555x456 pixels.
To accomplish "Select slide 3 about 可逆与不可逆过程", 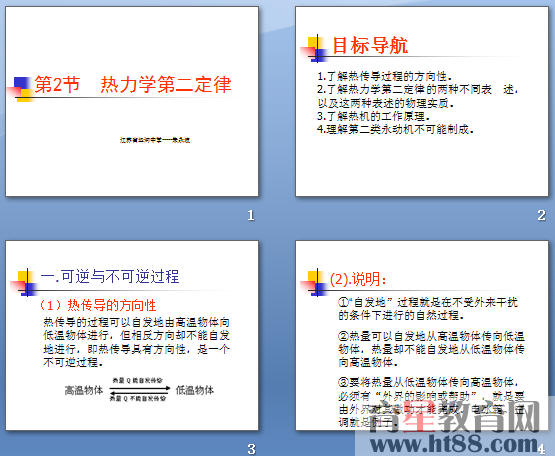I will [132, 335].
